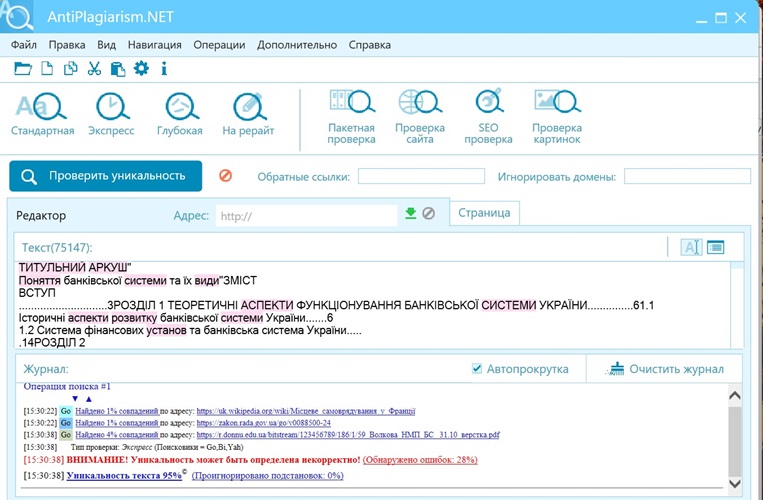The width and height of the screenshot is (763, 500).
Task: Open the Файл menu
Action: [x=23, y=45]
